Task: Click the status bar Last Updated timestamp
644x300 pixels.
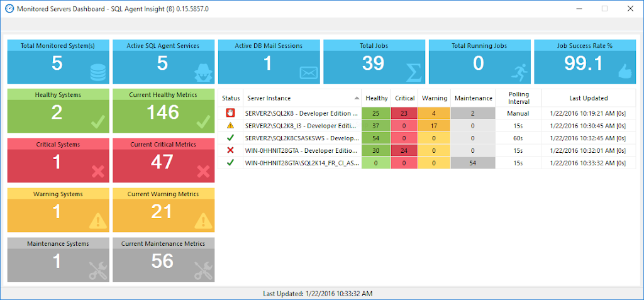Action: [318, 294]
